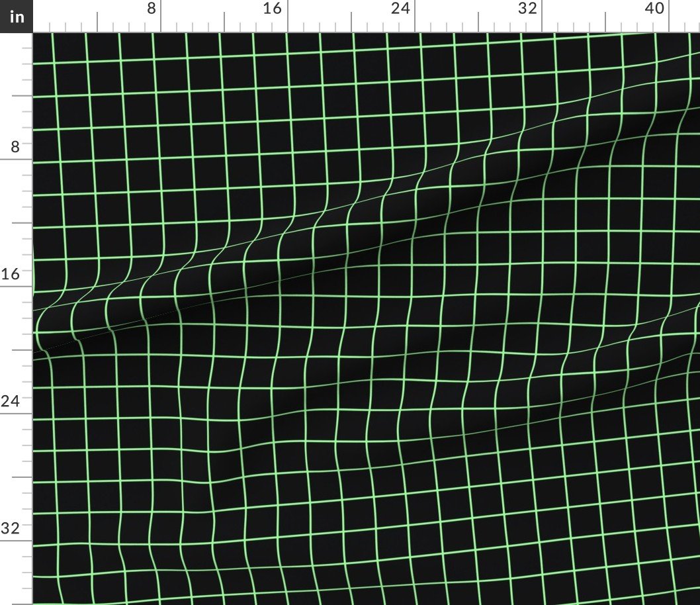Click the 16 mark on the top ruler
700x605 pixels.
point(273,8)
